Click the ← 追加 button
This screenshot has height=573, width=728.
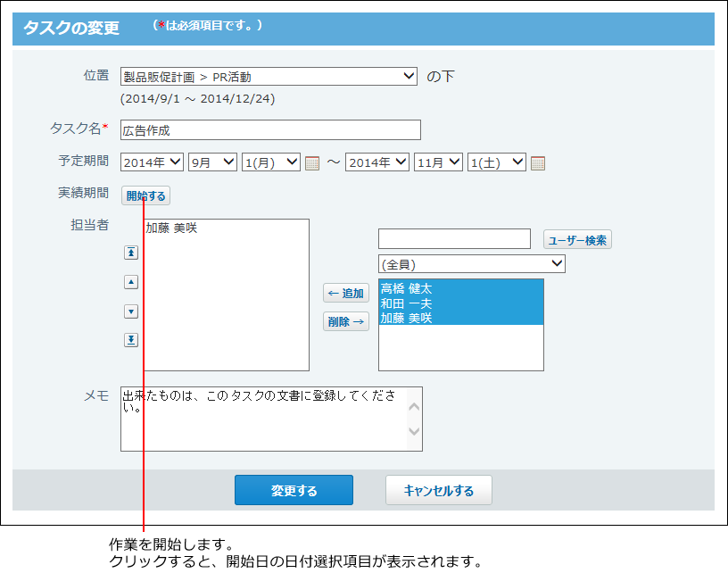[x=346, y=293]
